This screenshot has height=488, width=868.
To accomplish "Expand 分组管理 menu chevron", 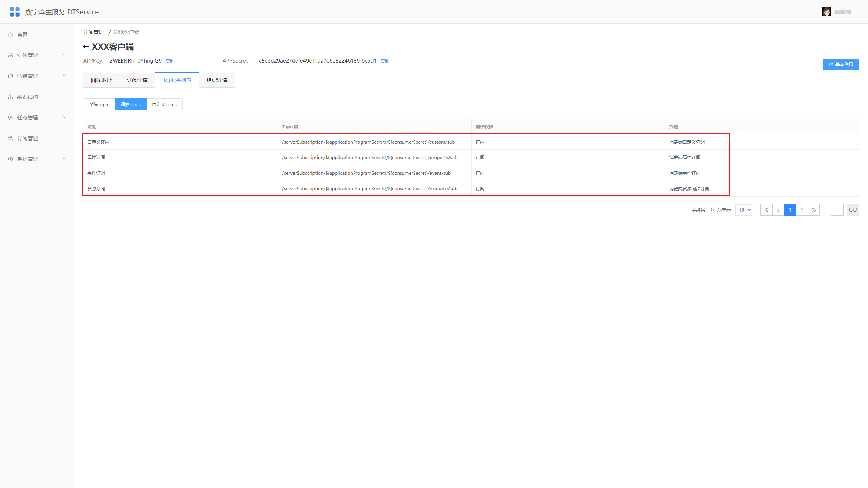I will click(64, 76).
